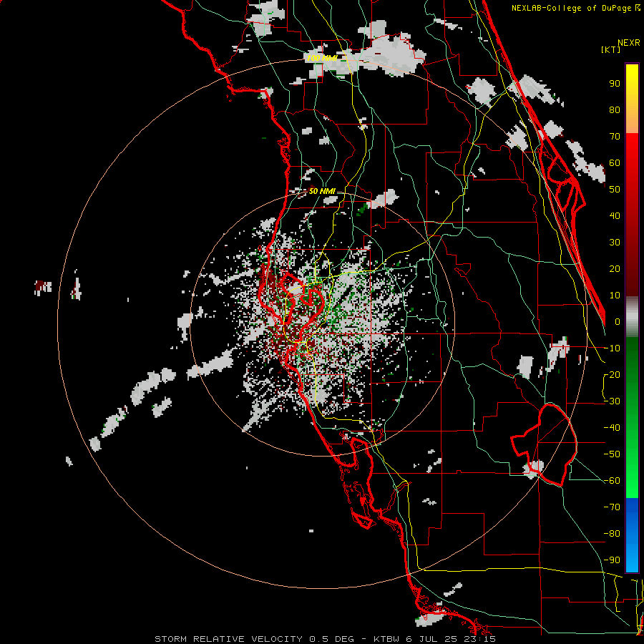The height and width of the screenshot is (644, 644).
Task: Select the -50 value on velocity scale
Action: pos(612,454)
